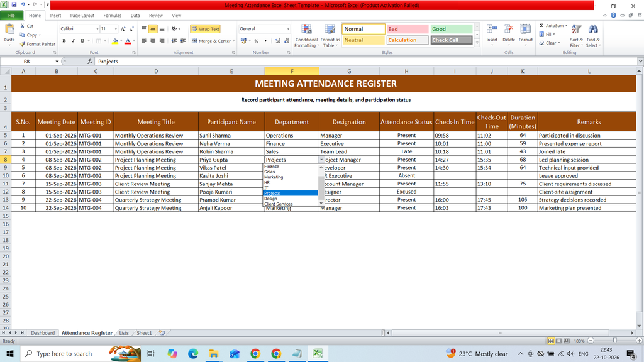
Task: Decrease font size with the shrink icon
Action: point(131,29)
